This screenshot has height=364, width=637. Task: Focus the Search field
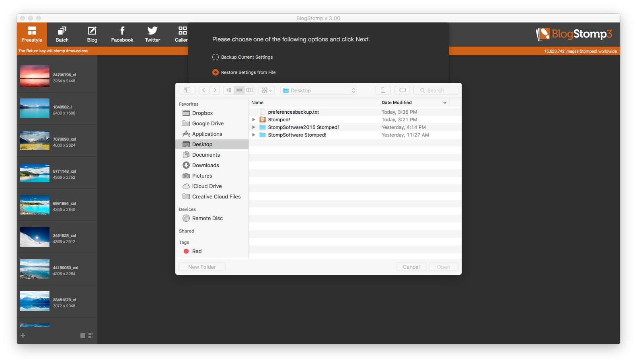436,90
